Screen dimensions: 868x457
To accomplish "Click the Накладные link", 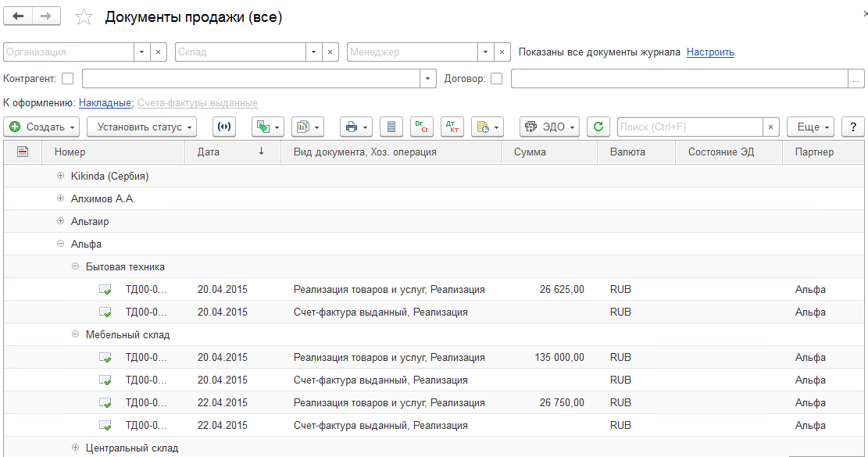I will [105, 103].
